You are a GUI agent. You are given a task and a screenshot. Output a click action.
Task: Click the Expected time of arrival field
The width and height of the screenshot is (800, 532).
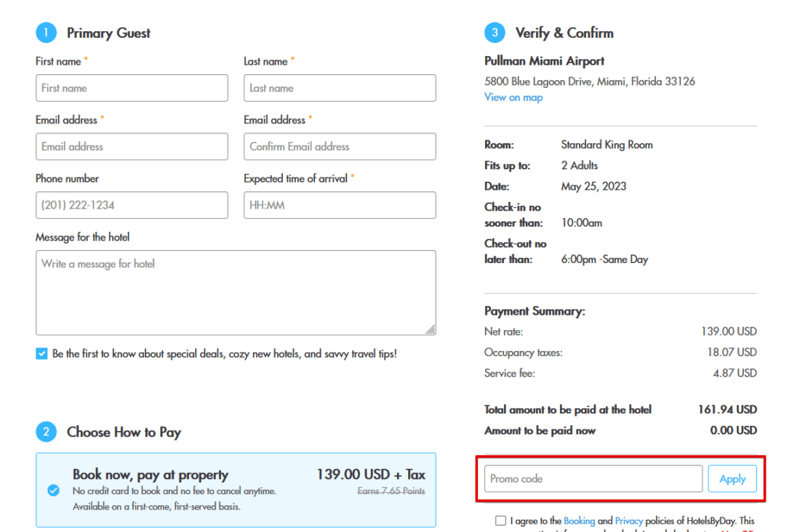coord(340,206)
